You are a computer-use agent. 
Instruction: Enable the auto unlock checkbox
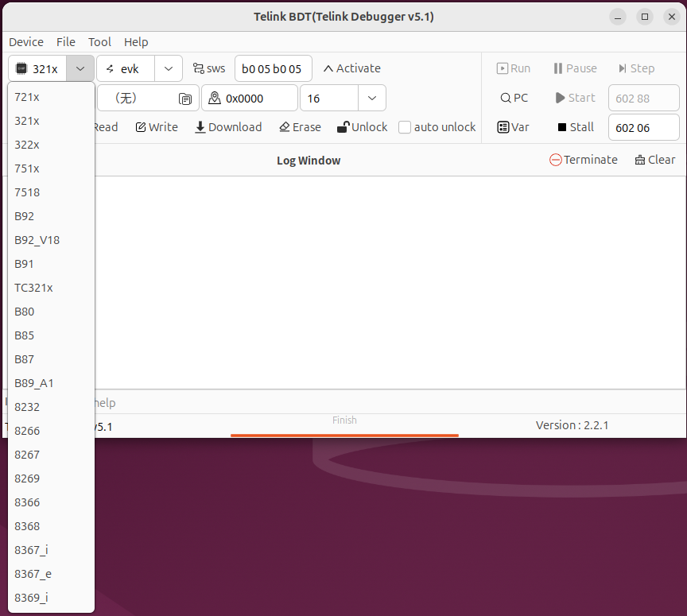405,127
